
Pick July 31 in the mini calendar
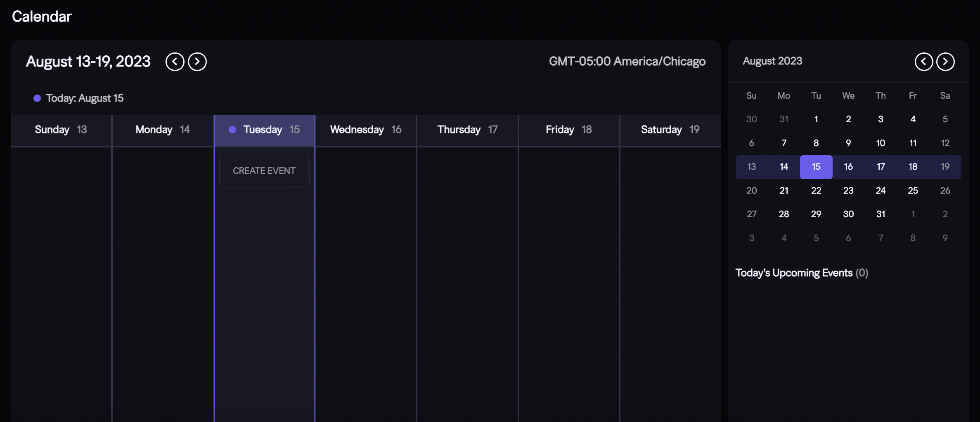coord(784,119)
